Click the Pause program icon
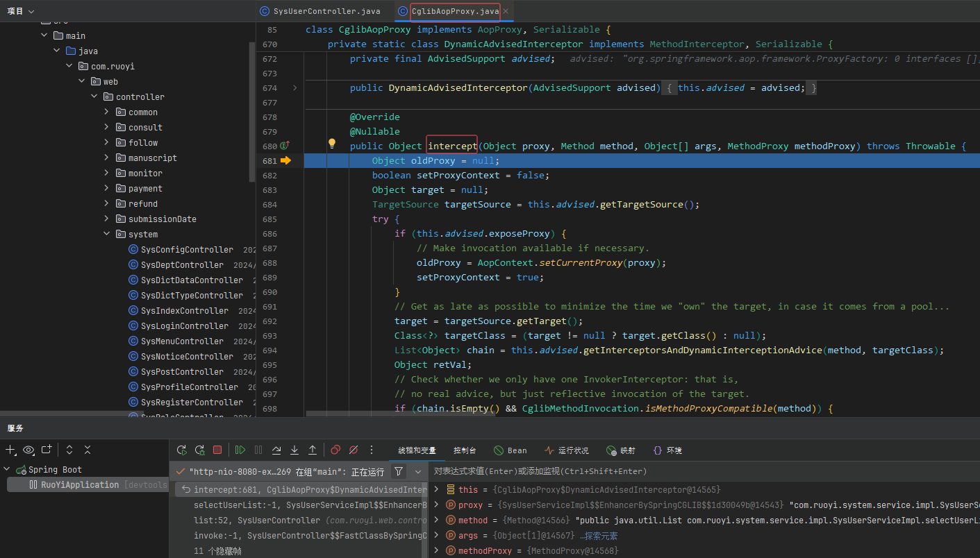Viewport: 980px width, 558px height. coord(258,450)
